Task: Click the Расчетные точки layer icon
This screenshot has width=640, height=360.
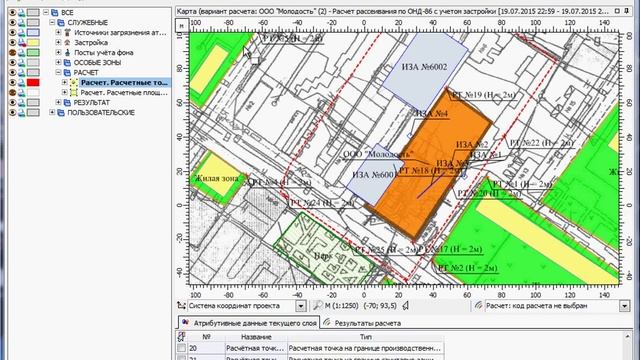Action: 74,82
